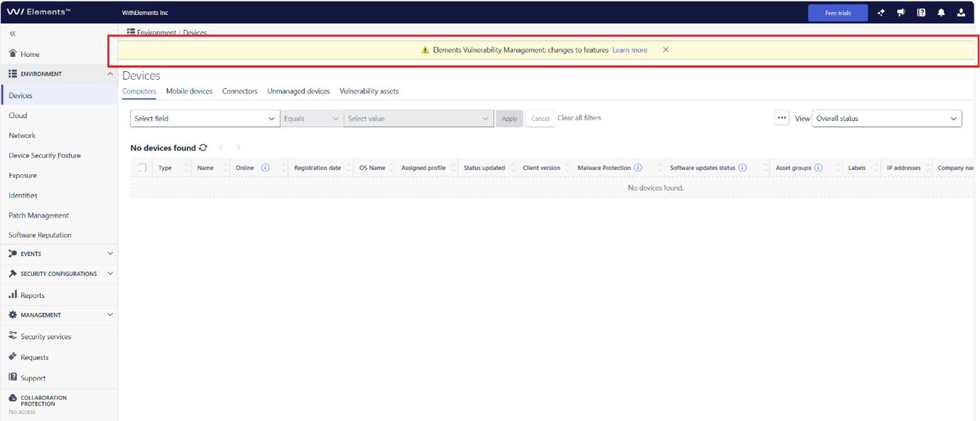Open the View Overall status dropdown
This screenshot has width=980, height=421.
887,119
